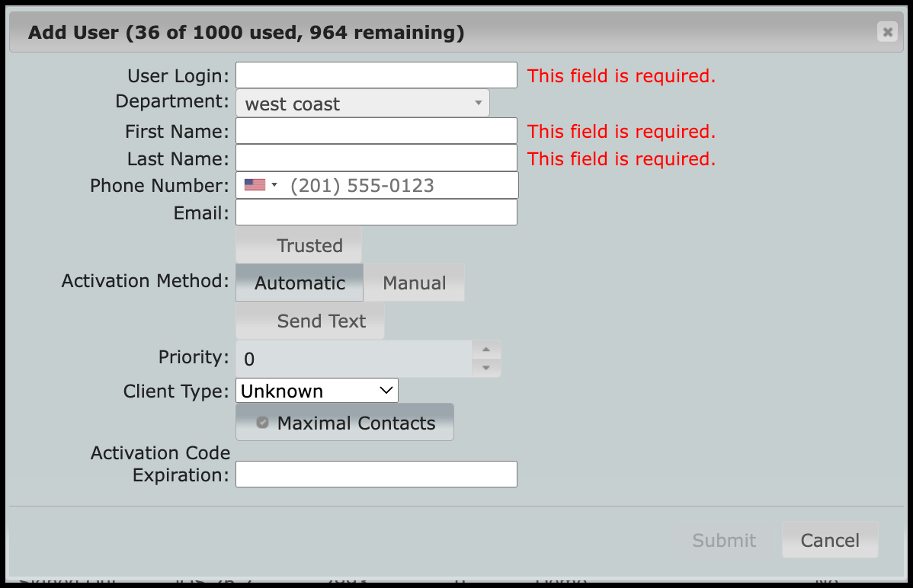Close the Add User dialog
The image size is (913, 588).
[x=887, y=32]
